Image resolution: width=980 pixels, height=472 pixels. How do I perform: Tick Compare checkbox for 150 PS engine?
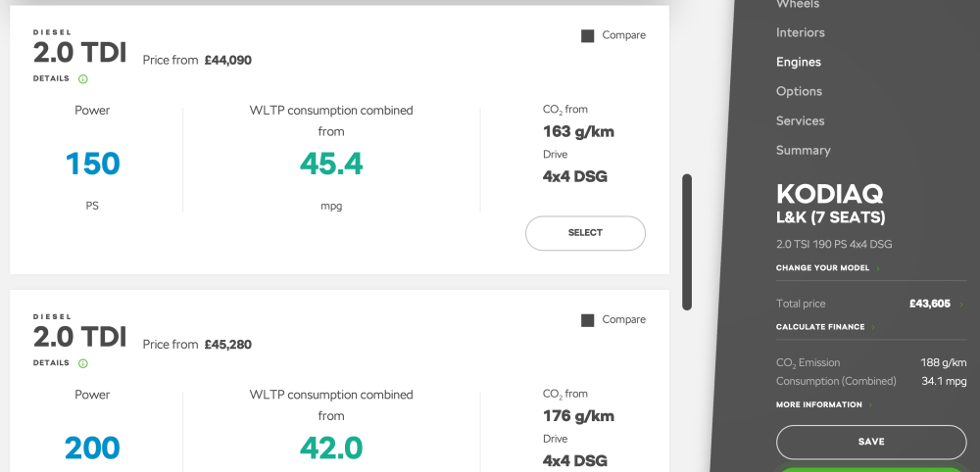coord(587,36)
